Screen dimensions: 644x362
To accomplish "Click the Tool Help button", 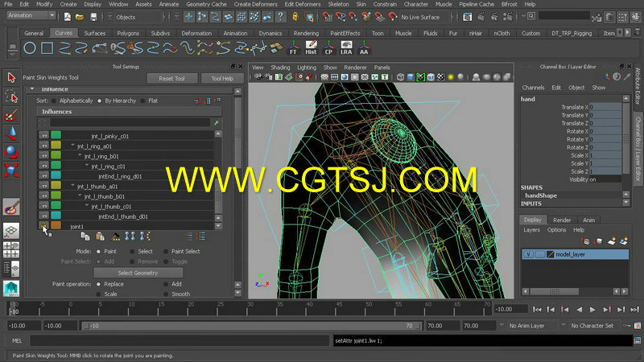I will [222, 78].
